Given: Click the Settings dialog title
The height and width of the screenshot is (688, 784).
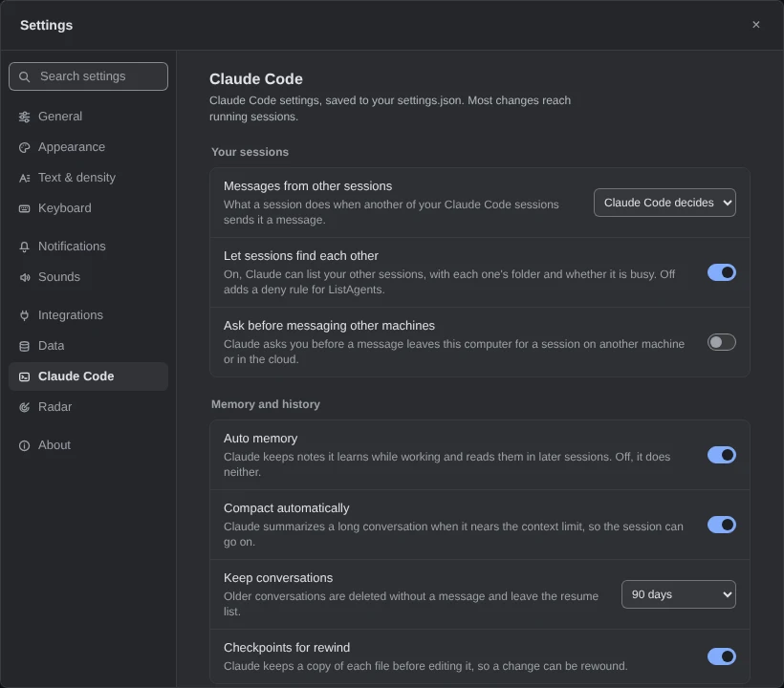Looking at the screenshot, I should 46,25.
